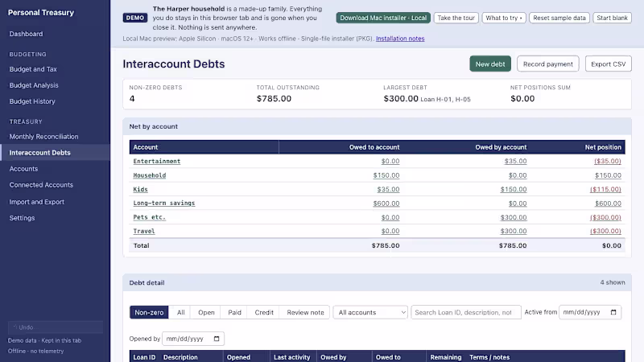Viewport: 644px width, 362px height.
Task: Click Reset sample data button
Action: (559, 18)
